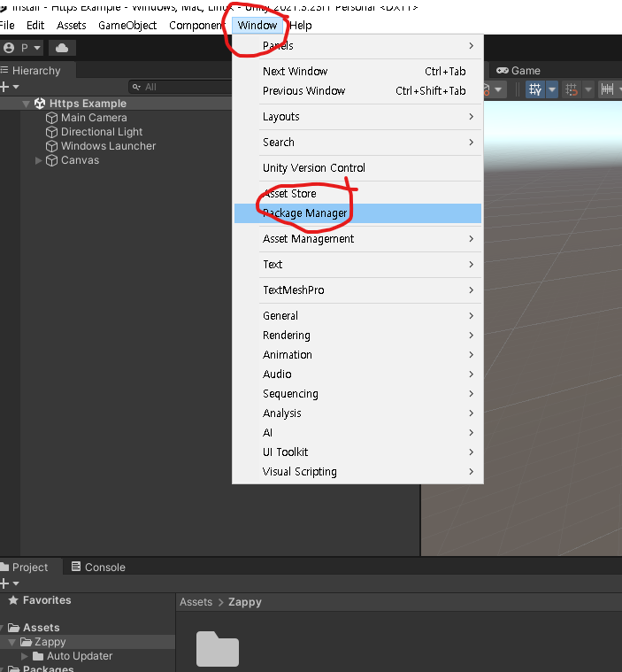Select Directional Light object
Viewport: 622px width, 672px height.
tap(102, 132)
